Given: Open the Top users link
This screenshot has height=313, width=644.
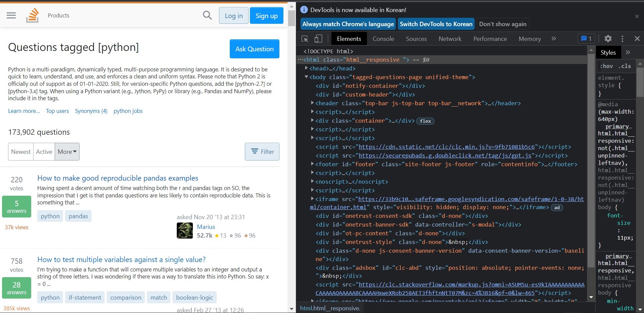Looking at the screenshot, I should (x=57, y=111).
